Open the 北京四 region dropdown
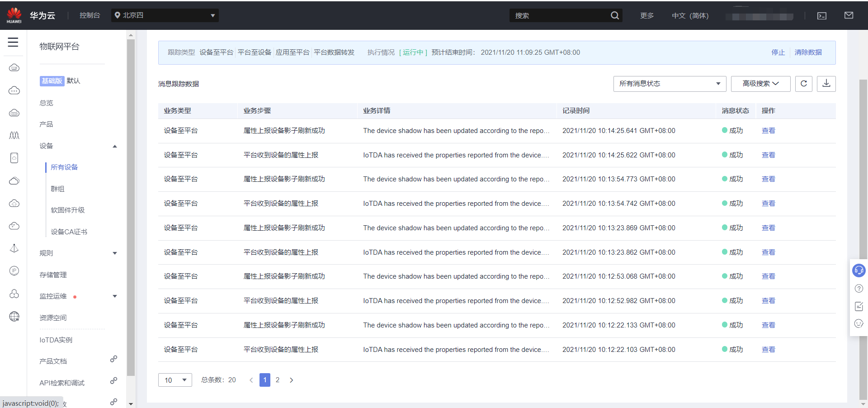 tap(165, 15)
